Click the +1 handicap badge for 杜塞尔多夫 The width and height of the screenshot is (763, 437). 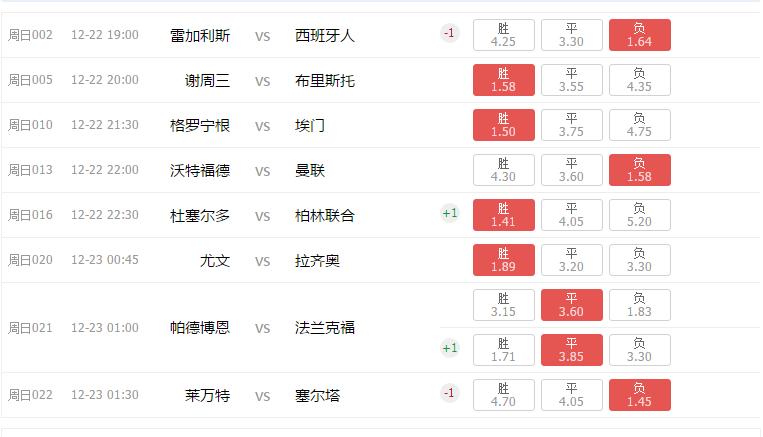click(449, 213)
